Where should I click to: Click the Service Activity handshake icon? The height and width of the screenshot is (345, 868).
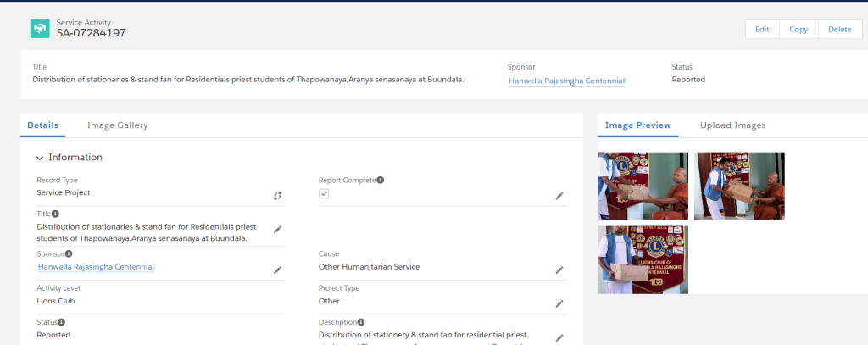click(x=40, y=28)
